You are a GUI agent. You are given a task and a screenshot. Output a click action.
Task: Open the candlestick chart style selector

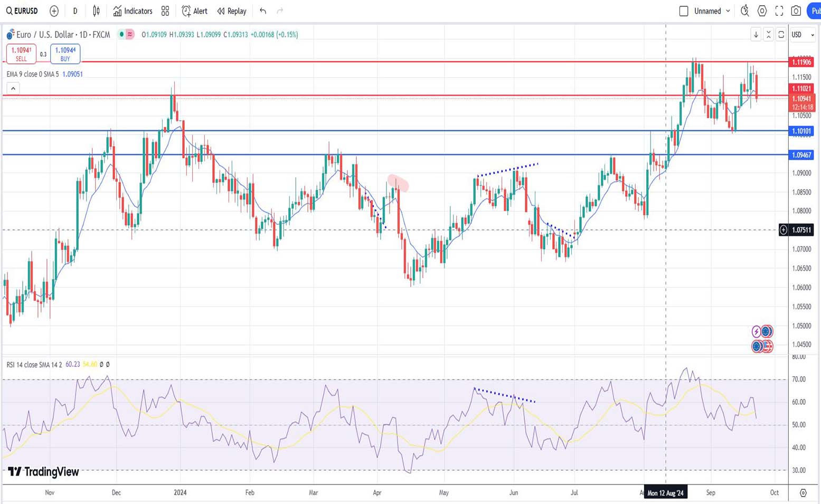pos(96,11)
